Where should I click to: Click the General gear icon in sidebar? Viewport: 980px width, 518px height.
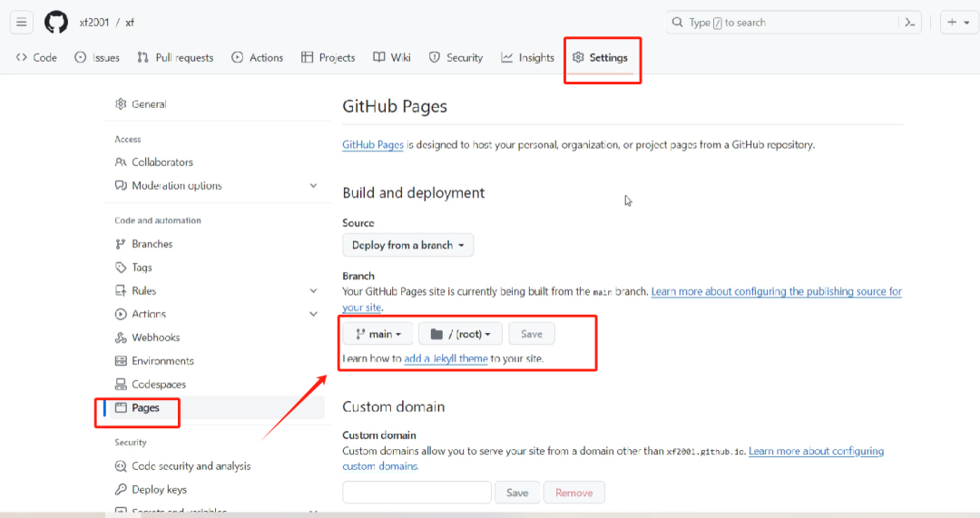(x=121, y=104)
